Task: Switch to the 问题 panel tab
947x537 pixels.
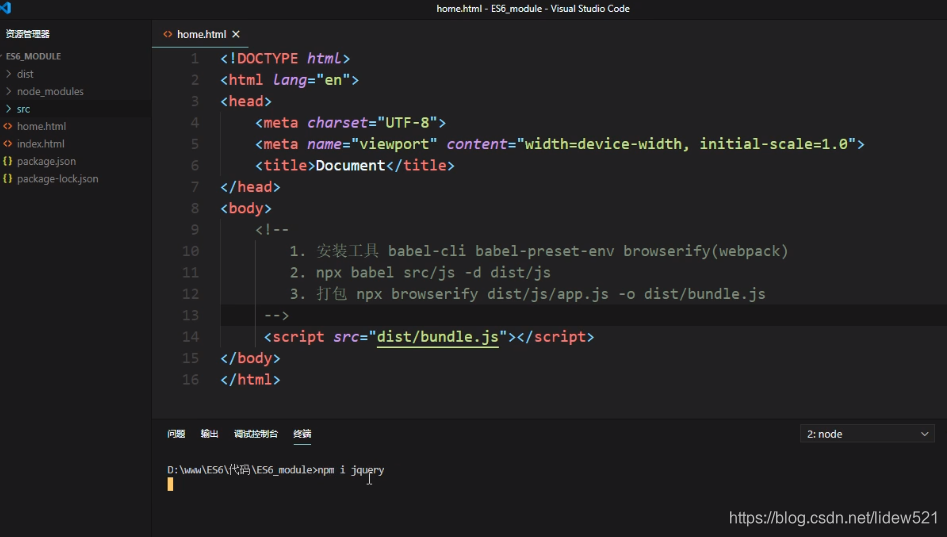Action: [x=176, y=434]
